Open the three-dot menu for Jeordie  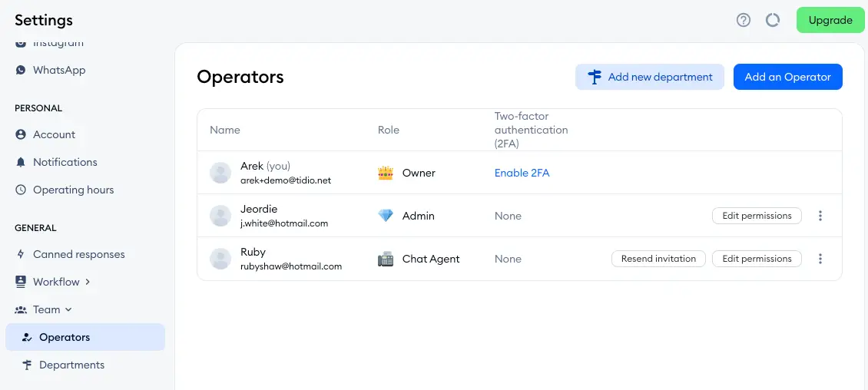click(x=820, y=216)
